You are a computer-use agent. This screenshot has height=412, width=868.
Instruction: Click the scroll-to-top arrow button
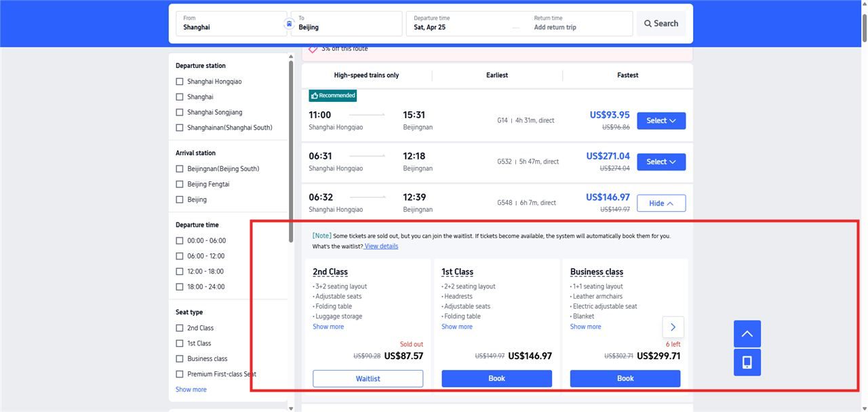click(x=747, y=334)
